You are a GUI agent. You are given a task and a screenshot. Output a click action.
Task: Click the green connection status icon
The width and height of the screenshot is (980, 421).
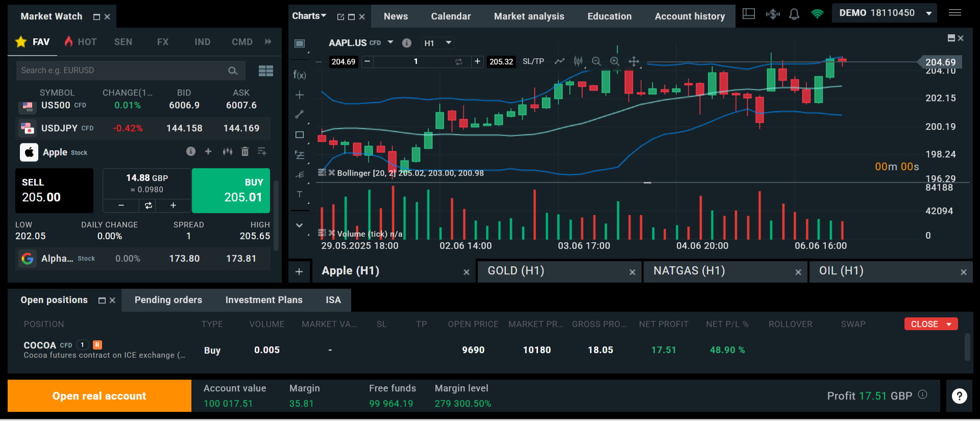tap(817, 14)
